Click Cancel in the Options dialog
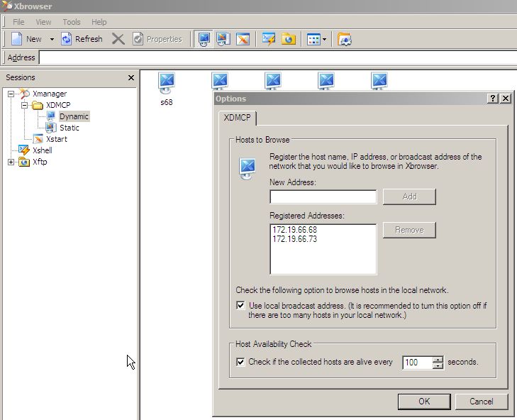This screenshot has height=420, width=517. pyautogui.click(x=482, y=402)
